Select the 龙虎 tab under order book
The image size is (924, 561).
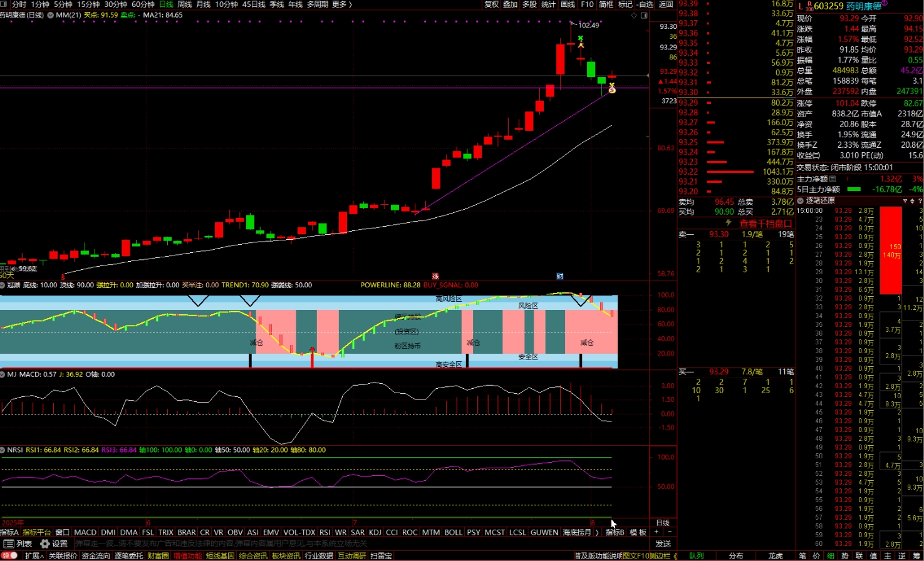click(776, 556)
